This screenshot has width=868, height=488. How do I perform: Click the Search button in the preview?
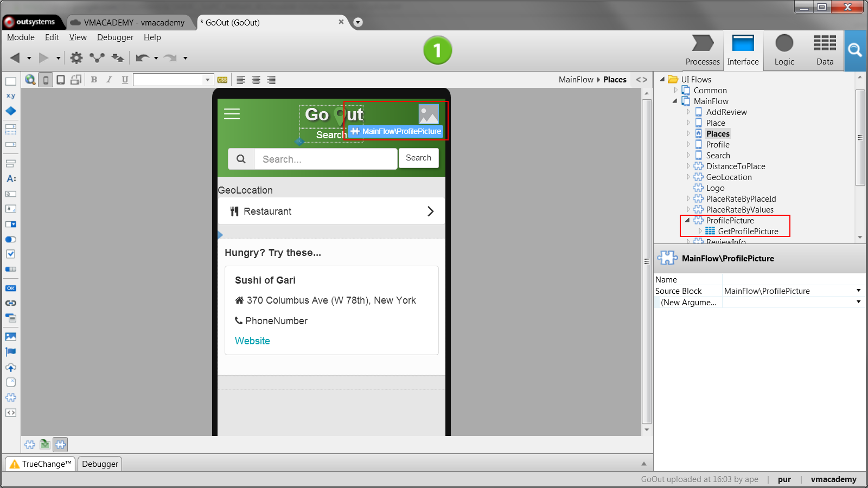418,158
